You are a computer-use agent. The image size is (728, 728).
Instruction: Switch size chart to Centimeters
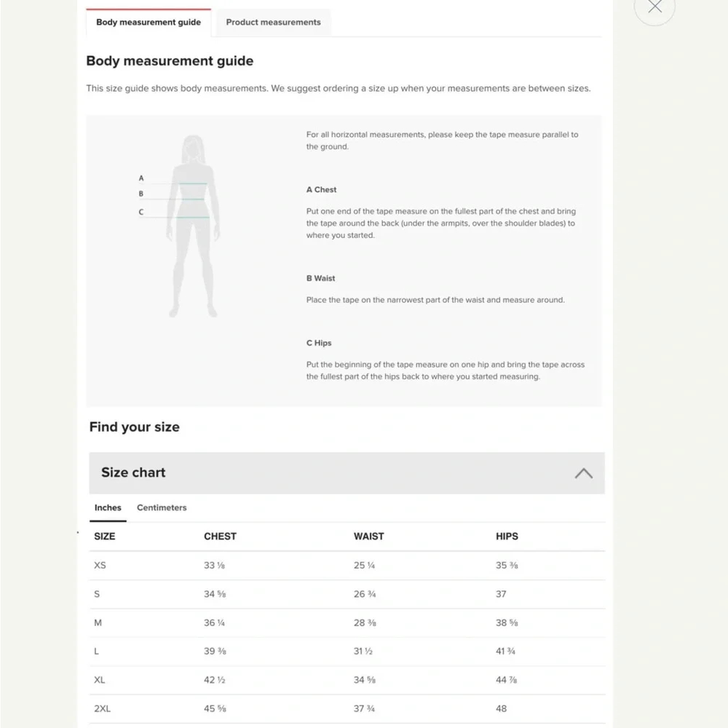point(162,508)
